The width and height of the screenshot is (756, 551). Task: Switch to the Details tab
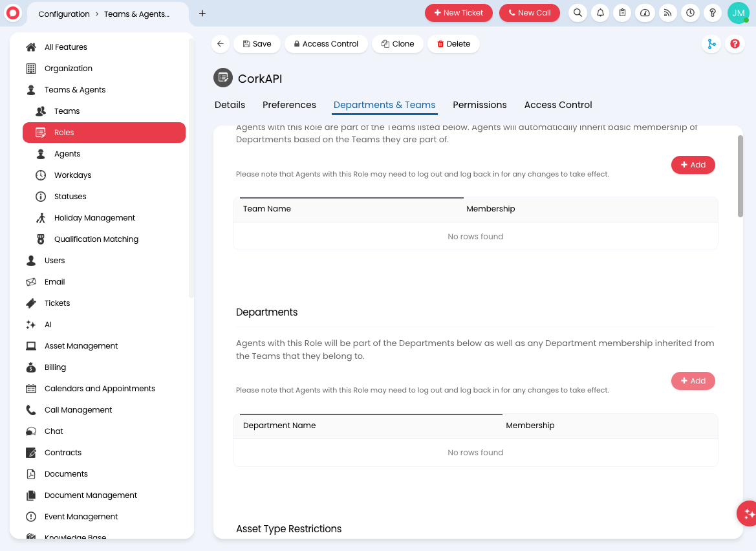230,105
